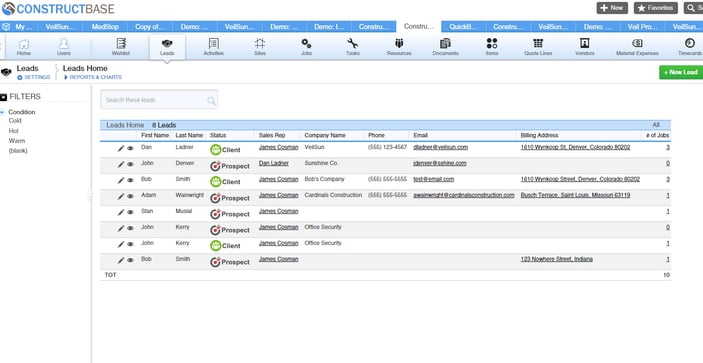
Task: Filter leads by Hot condition
Action: 13,131
